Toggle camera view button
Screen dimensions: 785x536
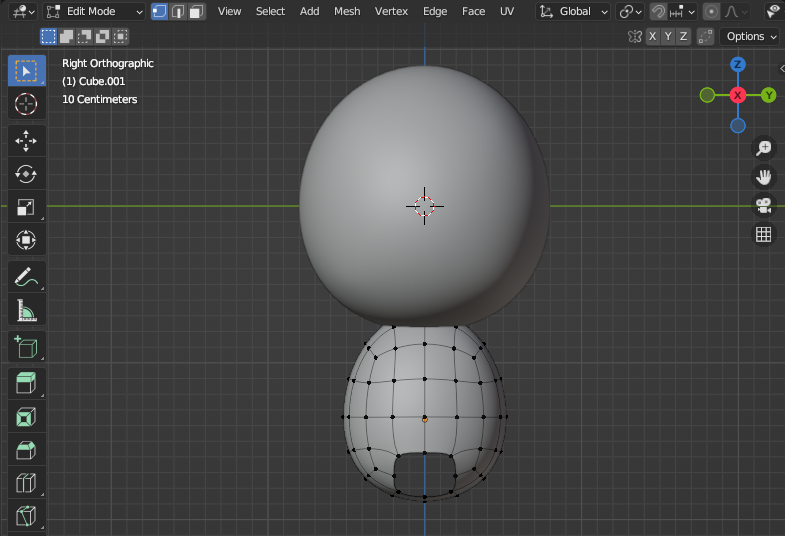[764, 205]
